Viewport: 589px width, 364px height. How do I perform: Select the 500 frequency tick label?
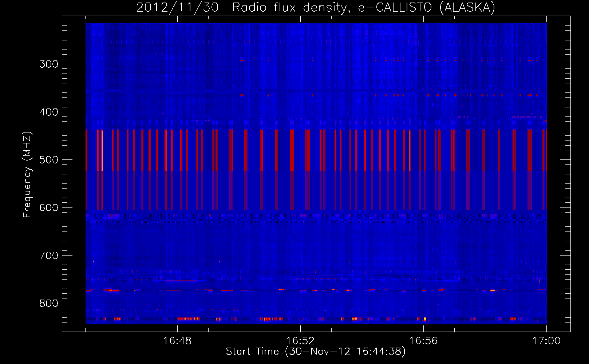click(49, 160)
